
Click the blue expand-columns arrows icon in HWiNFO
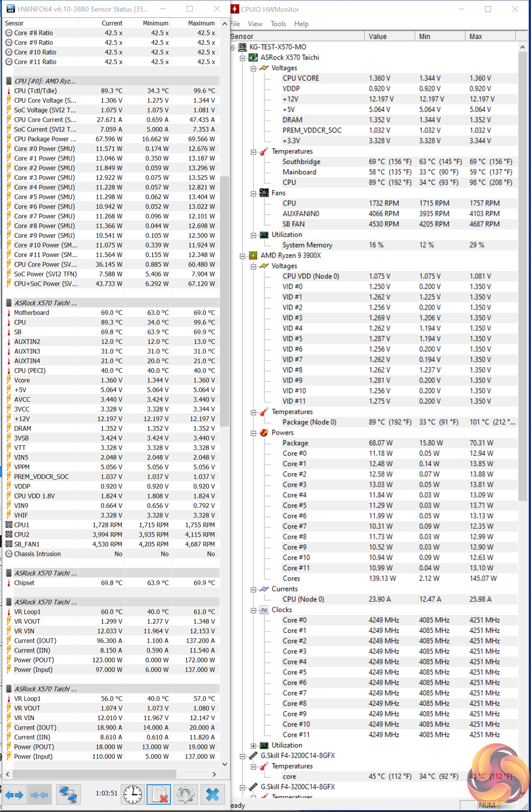14,794
